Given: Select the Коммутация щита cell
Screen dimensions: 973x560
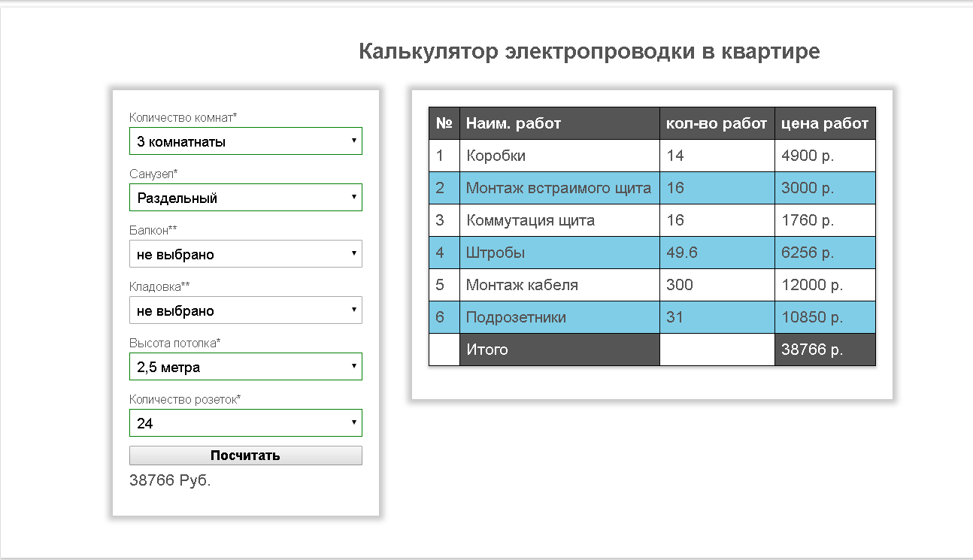Looking at the screenshot, I should 559,220.
